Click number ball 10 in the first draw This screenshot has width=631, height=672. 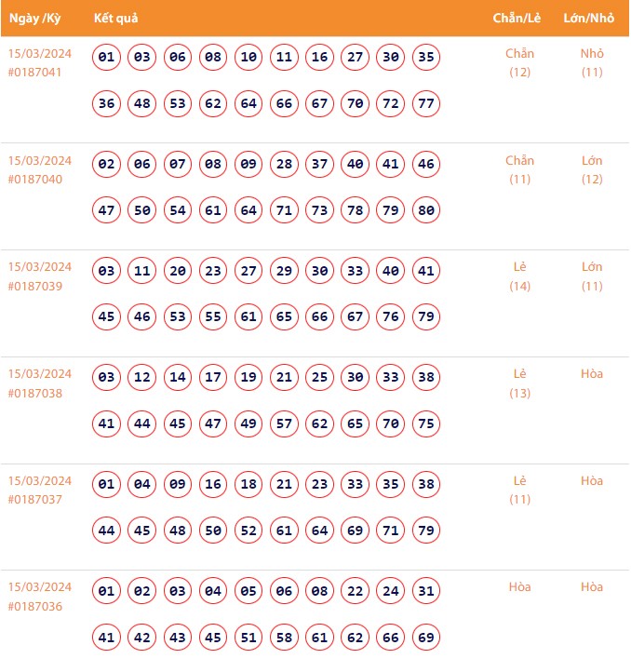coord(248,58)
